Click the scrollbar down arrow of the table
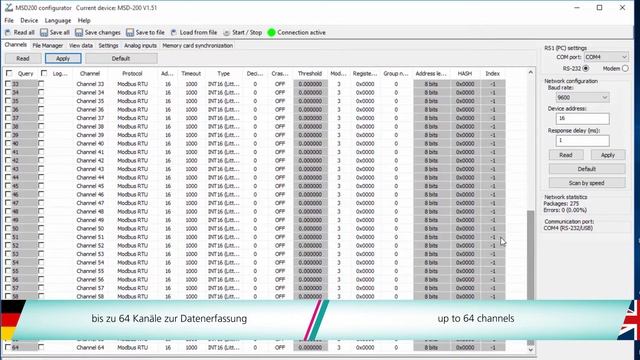Image resolution: width=640 pixels, height=360 pixels. pyautogui.click(x=531, y=349)
